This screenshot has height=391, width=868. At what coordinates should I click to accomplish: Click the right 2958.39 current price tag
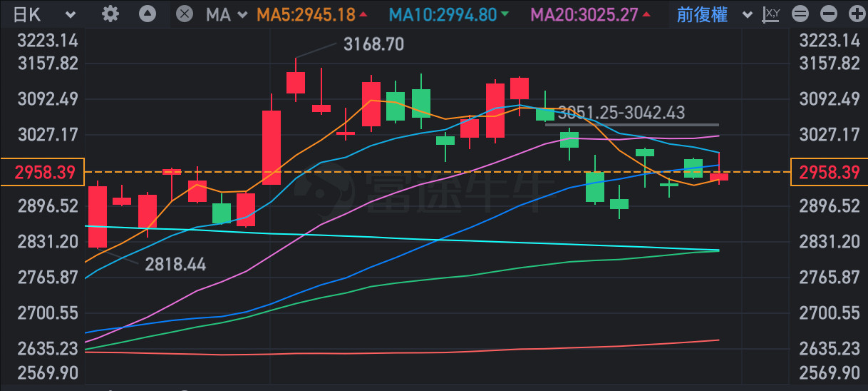(x=829, y=172)
